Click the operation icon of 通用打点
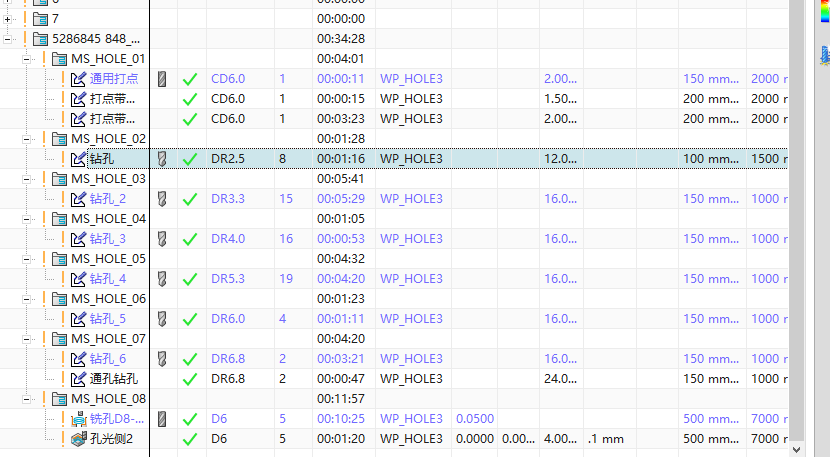The width and height of the screenshot is (830, 457). 78,79
